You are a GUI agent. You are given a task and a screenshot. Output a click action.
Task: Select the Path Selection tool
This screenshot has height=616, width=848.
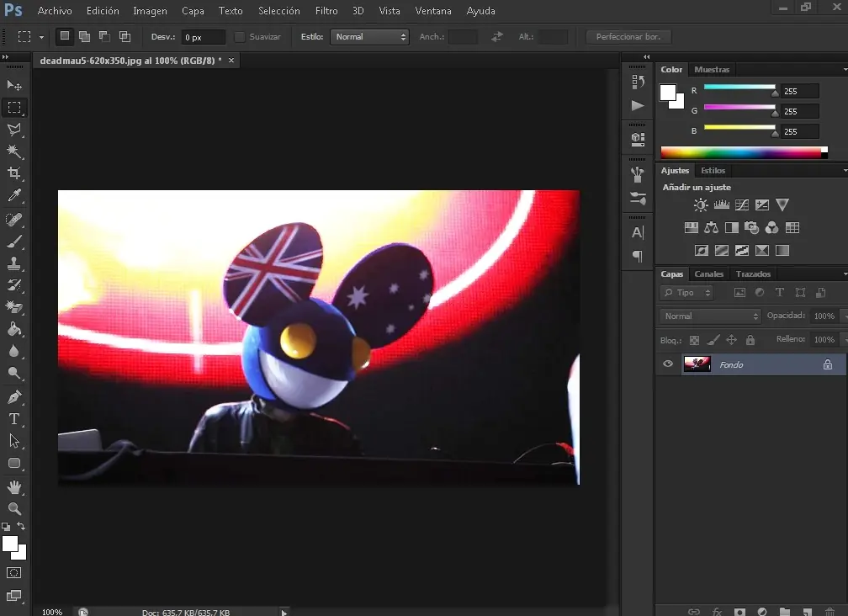coord(14,441)
